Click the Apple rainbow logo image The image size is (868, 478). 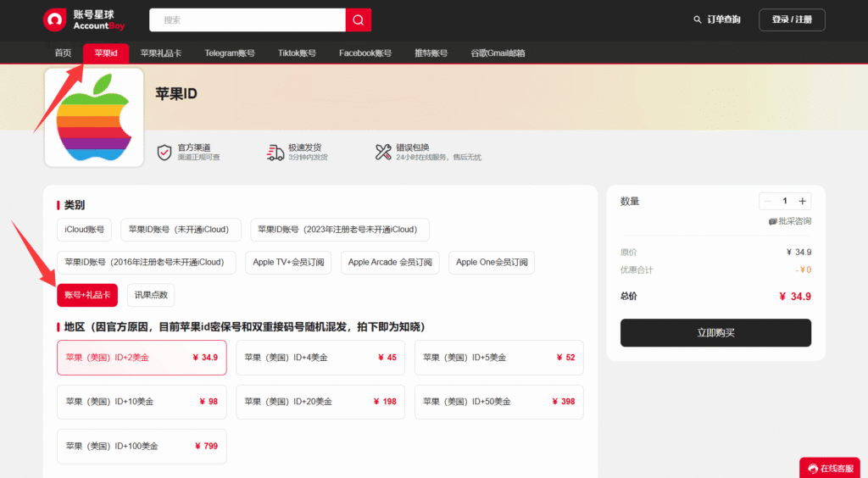pyautogui.click(x=94, y=117)
